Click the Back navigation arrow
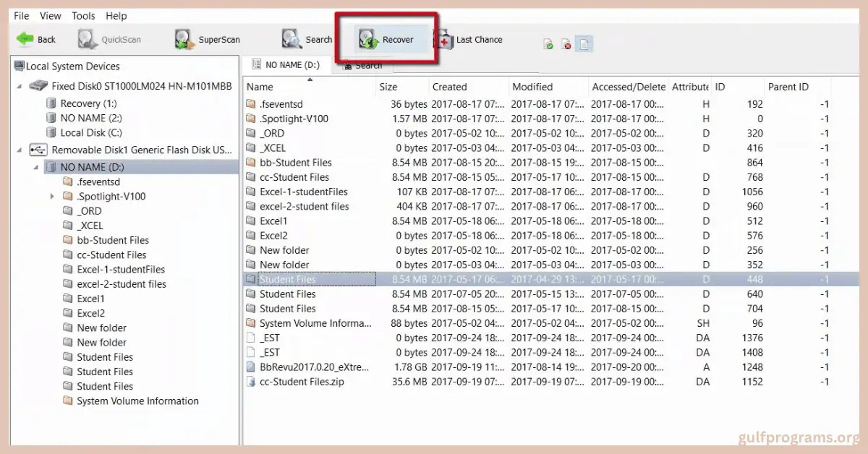 click(x=35, y=39)
